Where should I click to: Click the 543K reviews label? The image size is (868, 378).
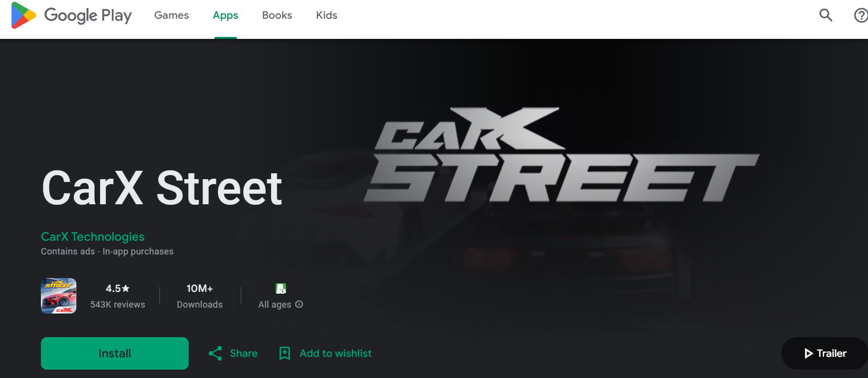[118, 305]
